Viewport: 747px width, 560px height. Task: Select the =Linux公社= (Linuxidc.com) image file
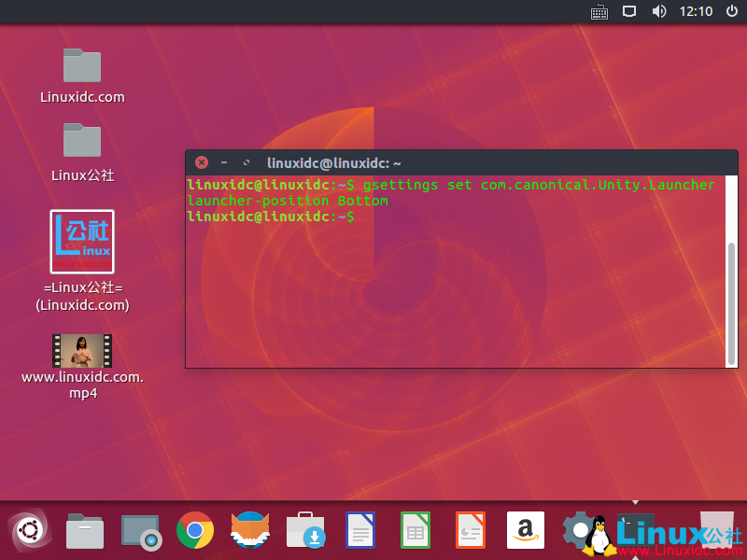pyautogui.click(x=82, y=261)
